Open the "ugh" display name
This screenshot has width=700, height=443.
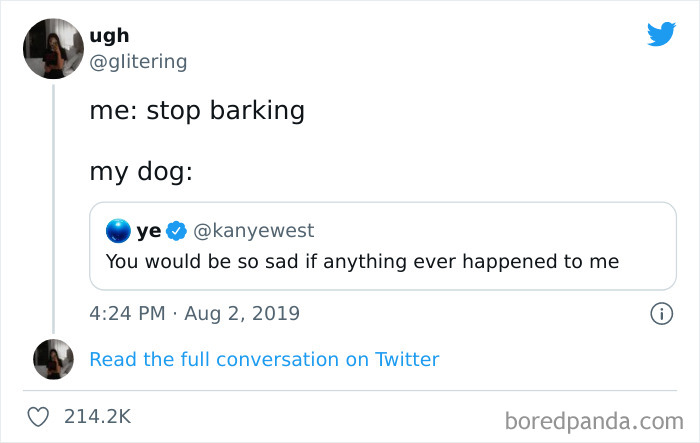[x=109, y=35]
